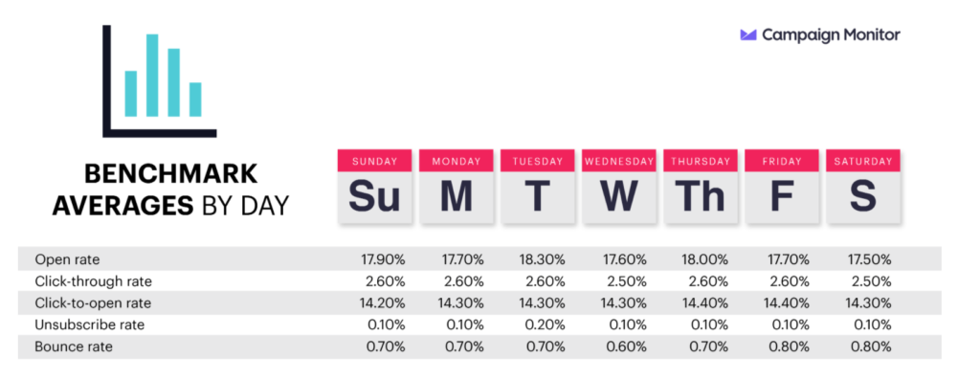The width and height of the screenshot is (980, 380).
Task: Select the Saturday "S" calendar tile
Action: tap(863, 187)
